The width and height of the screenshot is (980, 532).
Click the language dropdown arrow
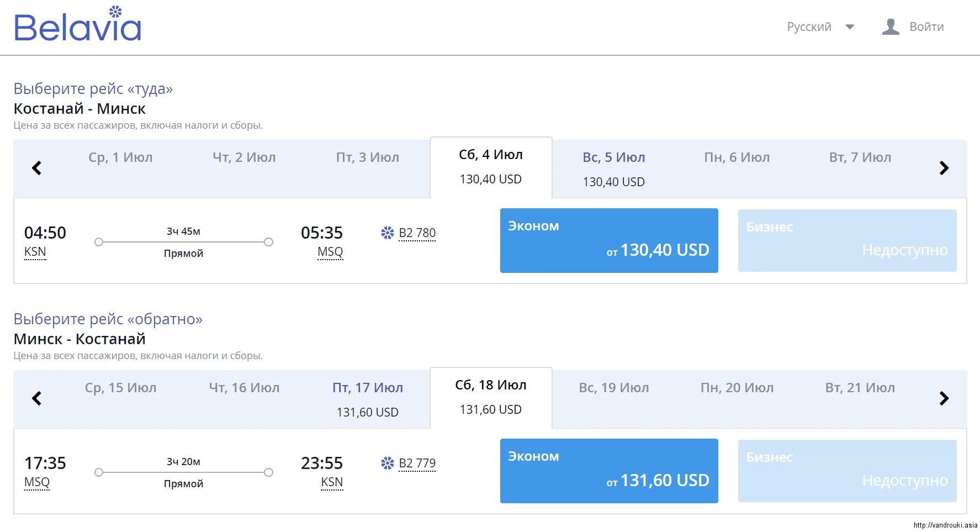point(850,27)
